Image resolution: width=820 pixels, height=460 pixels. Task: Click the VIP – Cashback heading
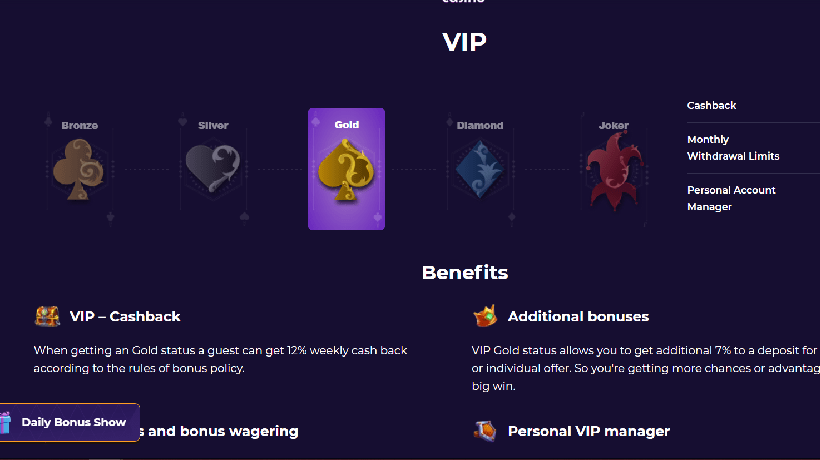pos(125,316)
